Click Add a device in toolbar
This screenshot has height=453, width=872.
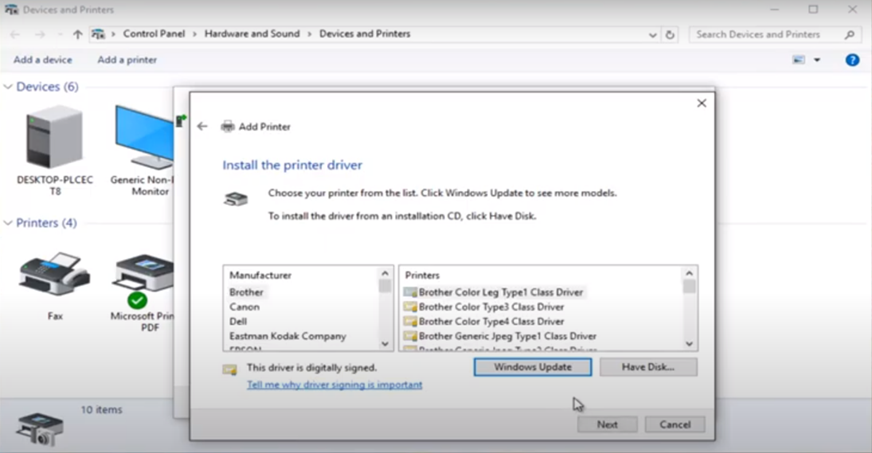(43, 59)
